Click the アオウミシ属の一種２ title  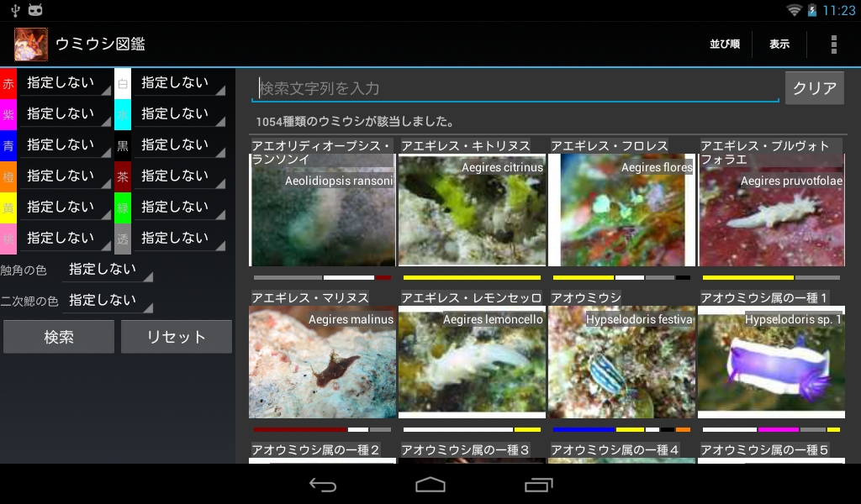(315, 449)
